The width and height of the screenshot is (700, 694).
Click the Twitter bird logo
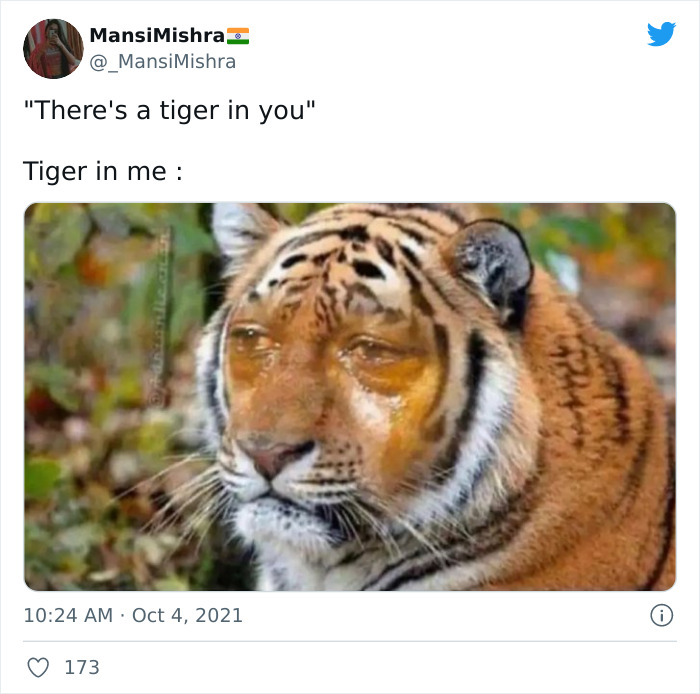click(661, 35)
